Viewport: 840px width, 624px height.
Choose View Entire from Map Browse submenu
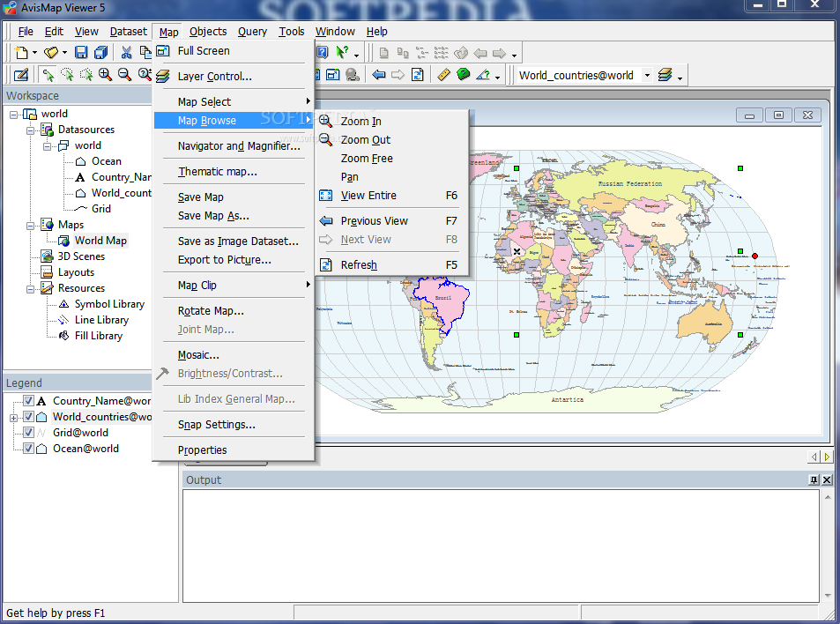pos(368,196)
